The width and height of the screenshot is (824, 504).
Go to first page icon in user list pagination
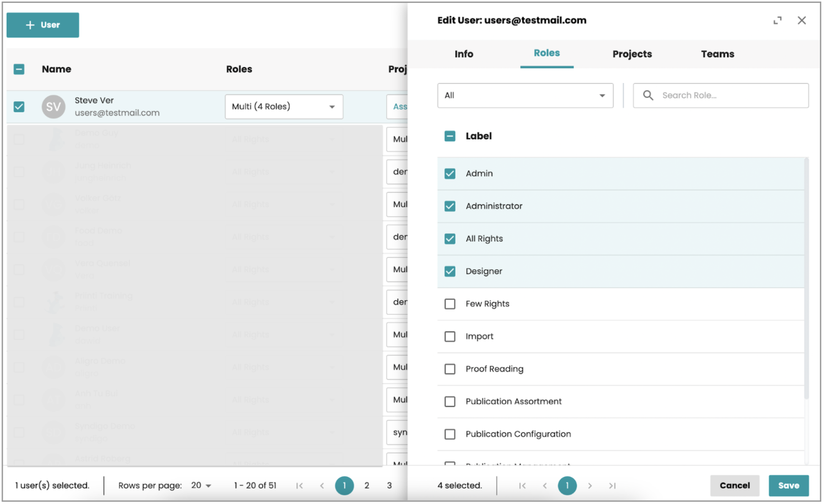point(299,486)
